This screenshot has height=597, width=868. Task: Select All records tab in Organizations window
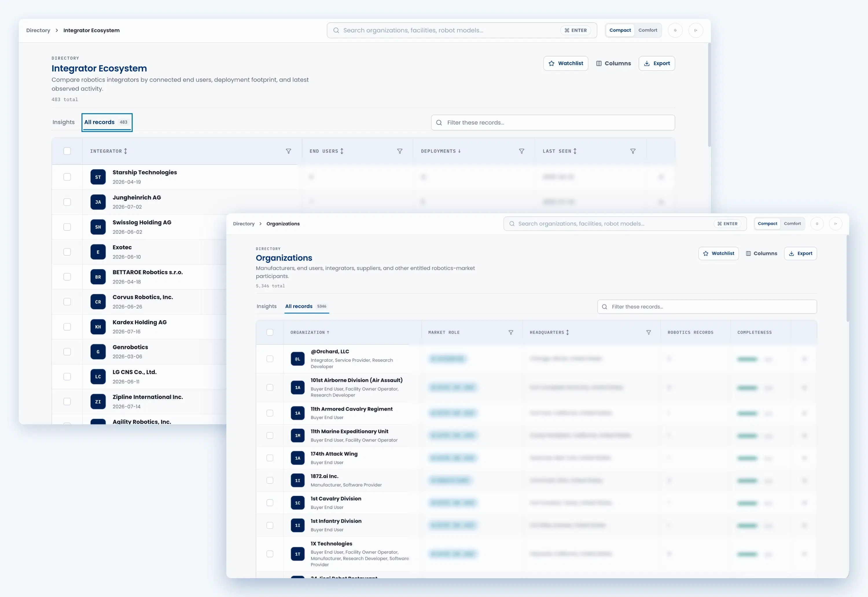click(306, 306)
